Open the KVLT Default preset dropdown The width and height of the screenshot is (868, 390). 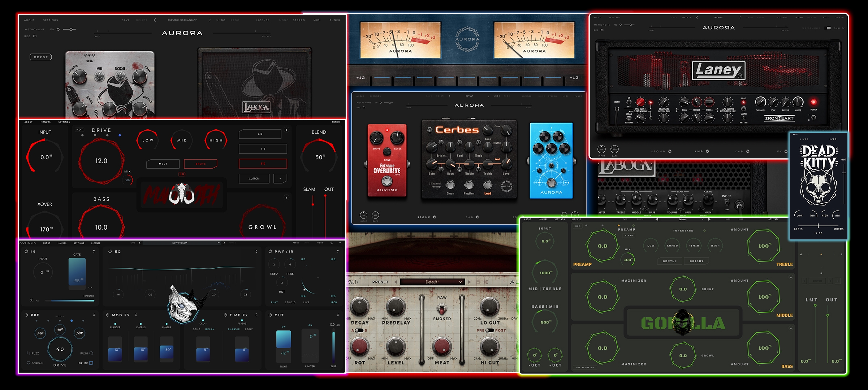pyautogui.click(x=432, y=282)
